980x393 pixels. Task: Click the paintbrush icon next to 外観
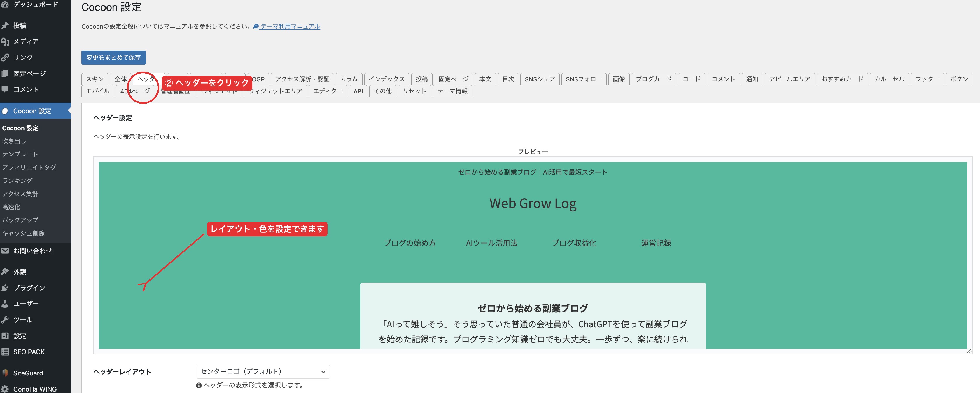pos(5,272)
